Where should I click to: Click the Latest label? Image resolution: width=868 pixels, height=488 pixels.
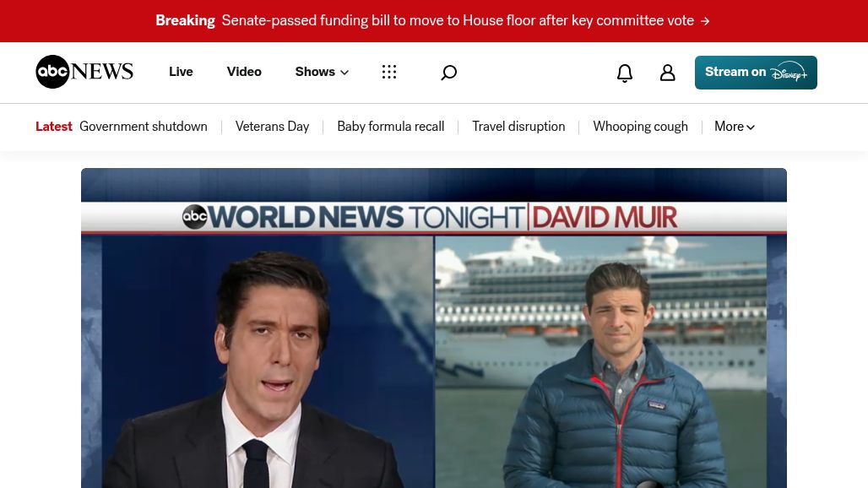(53, 127)
